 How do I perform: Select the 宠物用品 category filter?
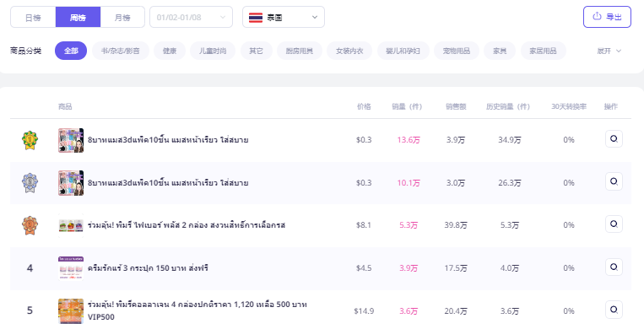457,51
